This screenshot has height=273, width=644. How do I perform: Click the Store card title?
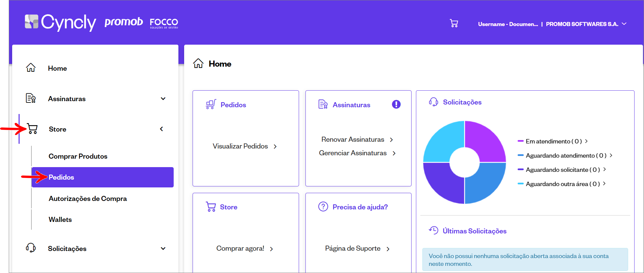(x=229, y=207)
